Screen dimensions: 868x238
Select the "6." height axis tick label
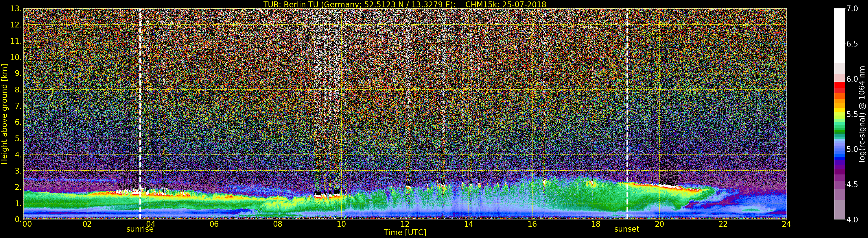pos(18,122)
